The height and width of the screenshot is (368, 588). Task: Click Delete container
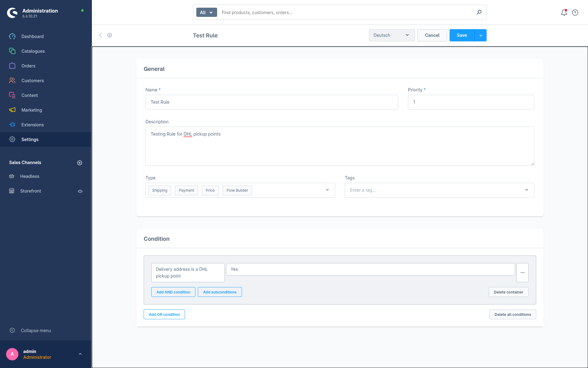pyautogui.click(x=509, y=292)
